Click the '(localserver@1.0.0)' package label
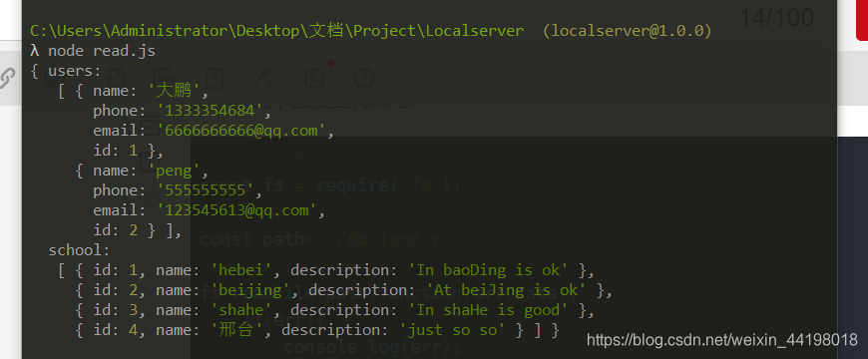This screenshot has height=359, width=868. click(x=627, y=31)
